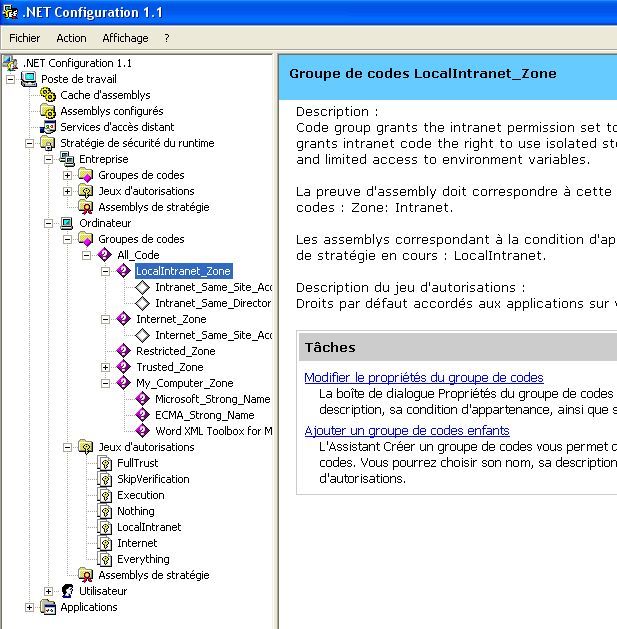Expand the Trusted_Zone node
The height and width of the screenshot is (629, 617).
[106, 367]
